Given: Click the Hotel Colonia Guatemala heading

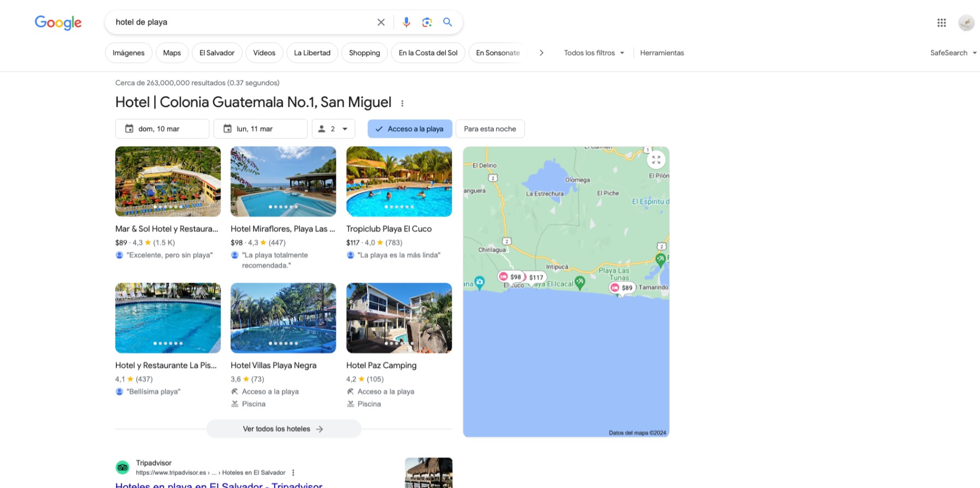Looking at the screenshot, I should click(253, 103).
